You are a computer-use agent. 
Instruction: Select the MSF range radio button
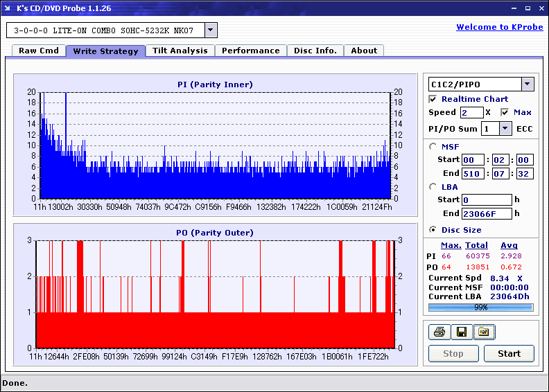click(x=433, y=146)
